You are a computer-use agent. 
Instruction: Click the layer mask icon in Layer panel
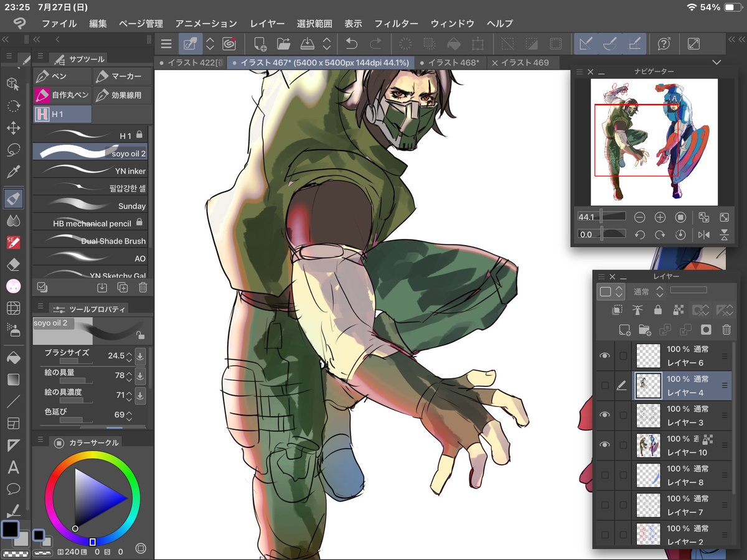click(705, 330)
